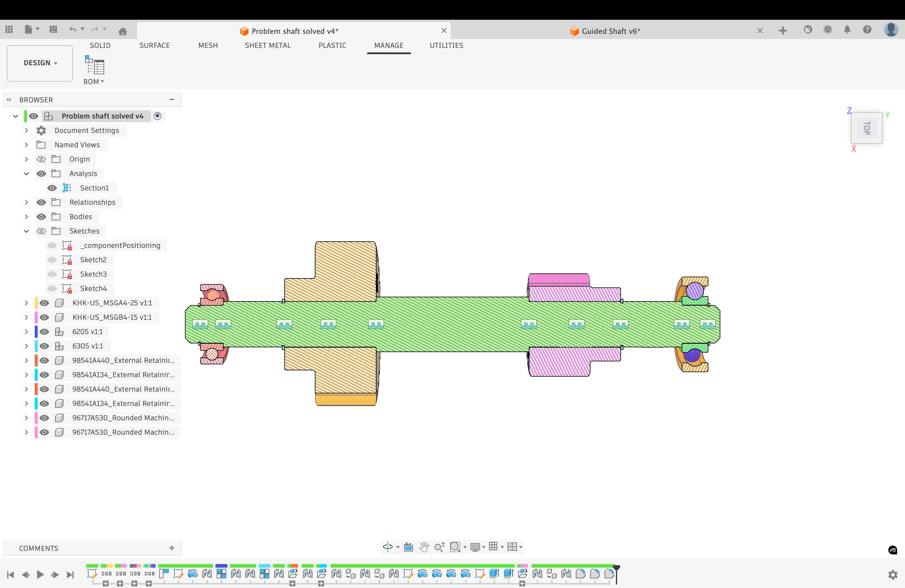
Task: Open the Data Panel grid icon
Action: click(x=9, y=29)
